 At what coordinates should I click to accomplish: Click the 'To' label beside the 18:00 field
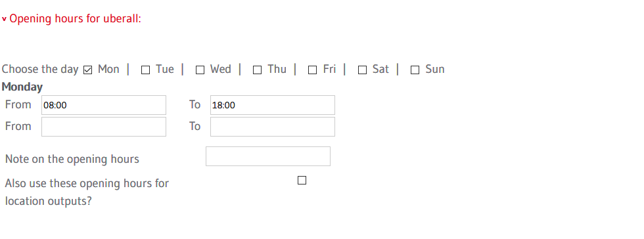tap(195, 104)
